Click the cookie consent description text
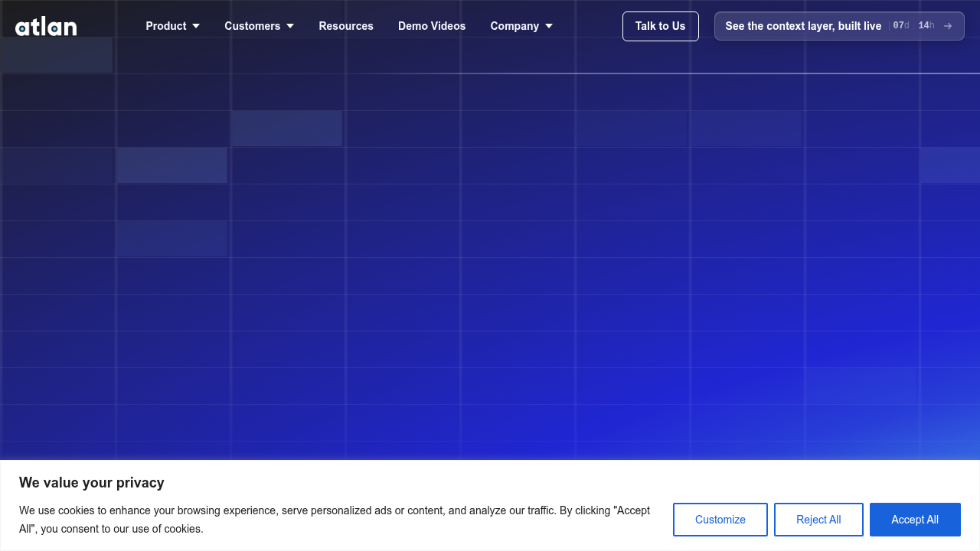The image size is (980, 551). pos(335,520)
